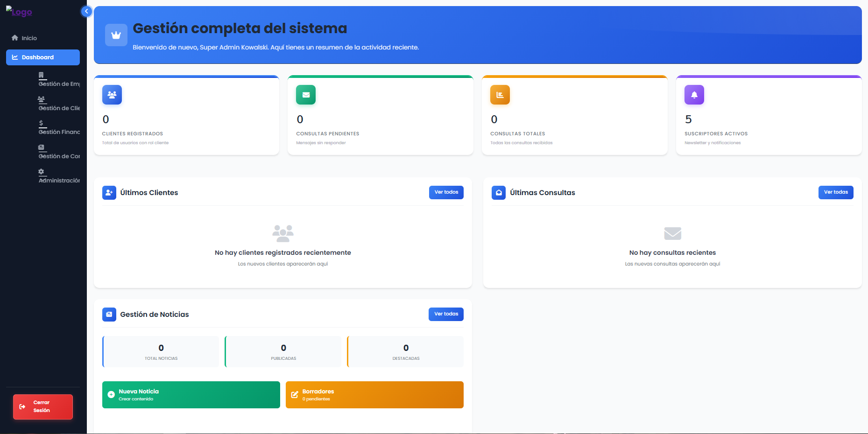
Task: Collapse the sidebar with the chevron button
Action: (86, 11)
